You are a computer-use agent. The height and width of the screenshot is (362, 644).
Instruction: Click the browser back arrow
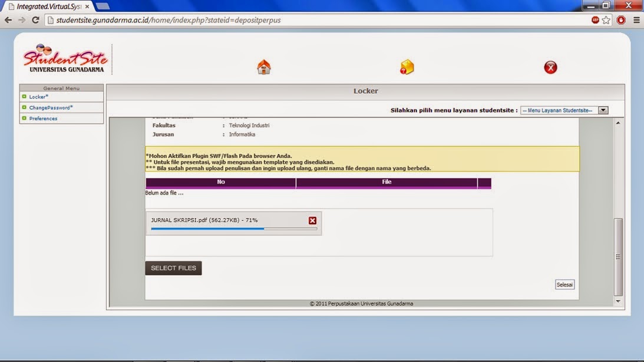click(8, 20)
